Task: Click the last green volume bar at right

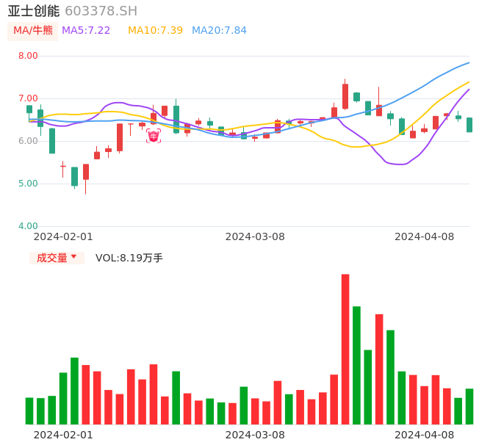Action: click(469, 406)
